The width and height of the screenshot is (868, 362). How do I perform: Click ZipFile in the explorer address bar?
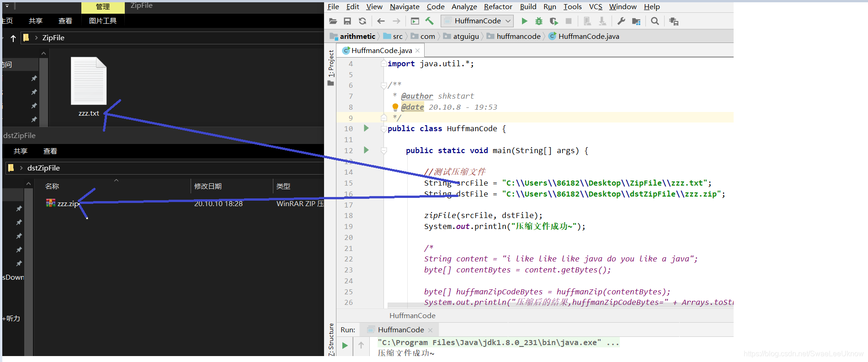(53, 38)
